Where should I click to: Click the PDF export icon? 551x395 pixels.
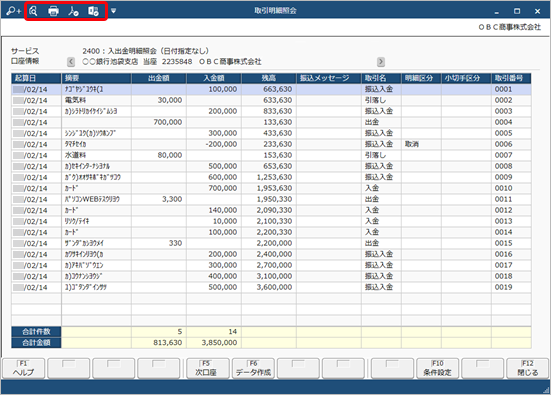coord(73,11)
